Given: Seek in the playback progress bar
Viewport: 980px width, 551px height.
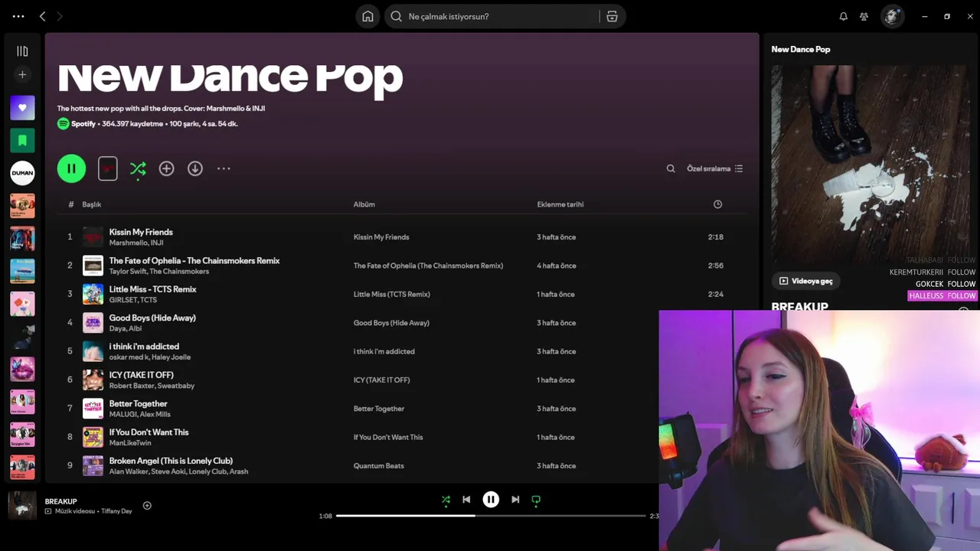Looking at the screenshot, I should tap(491, 516).
